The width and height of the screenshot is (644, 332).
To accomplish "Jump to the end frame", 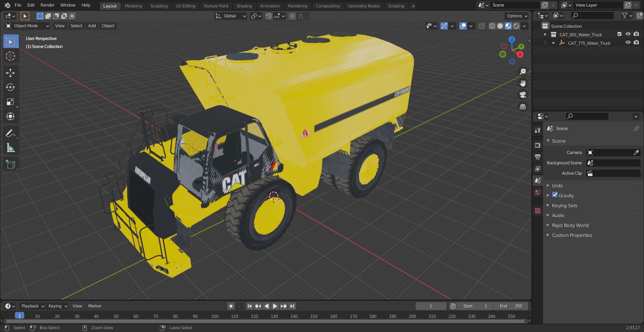I will pos(292,306).
